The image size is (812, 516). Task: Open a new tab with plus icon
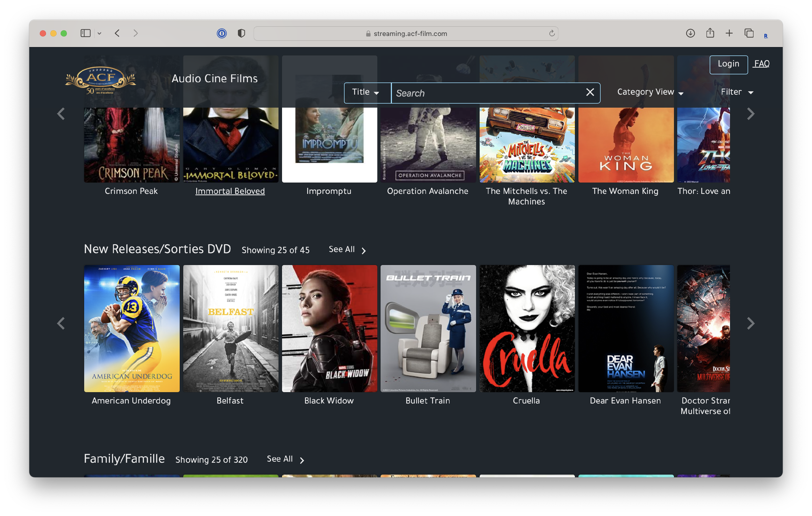tap(729, 33)
